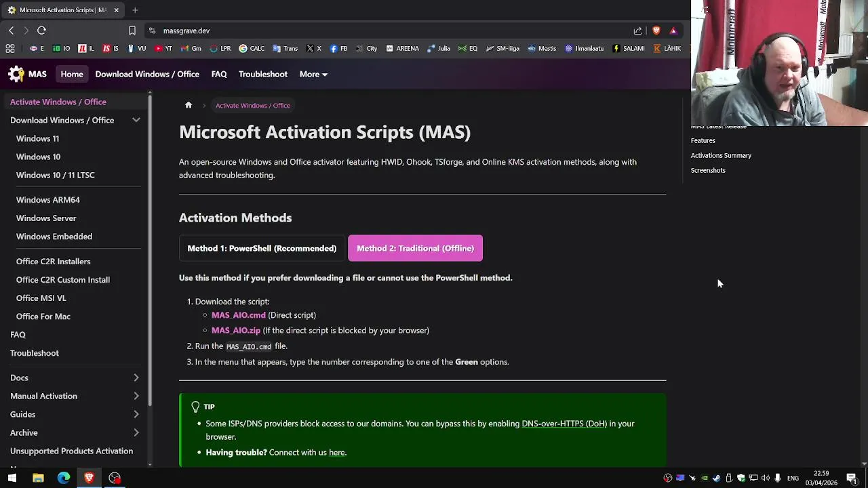Open Troubleshoot in the top navbar
868x488 pixels.
(263, 74)
